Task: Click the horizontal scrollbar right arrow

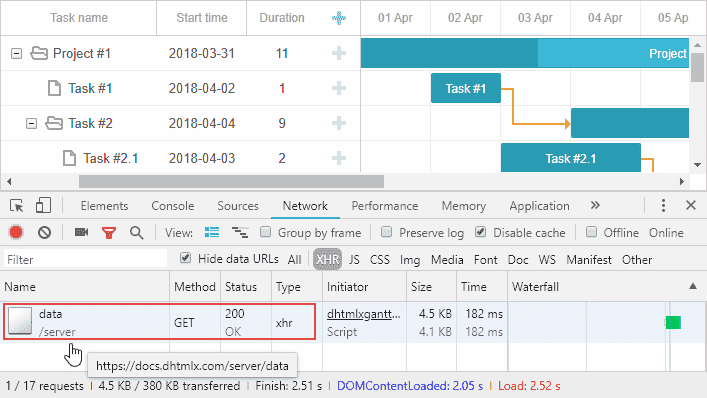Action: click(x=682, y=182)
